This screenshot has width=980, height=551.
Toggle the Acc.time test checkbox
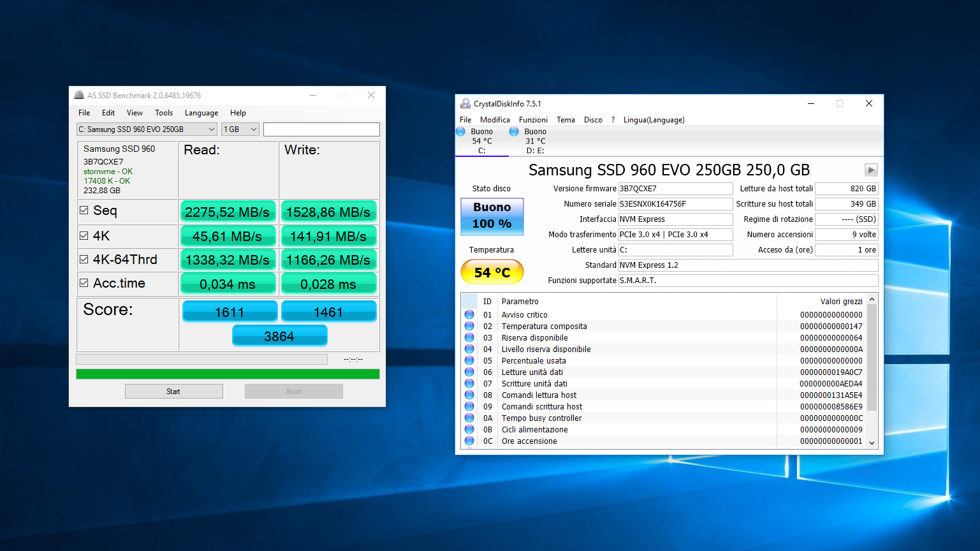84,283
